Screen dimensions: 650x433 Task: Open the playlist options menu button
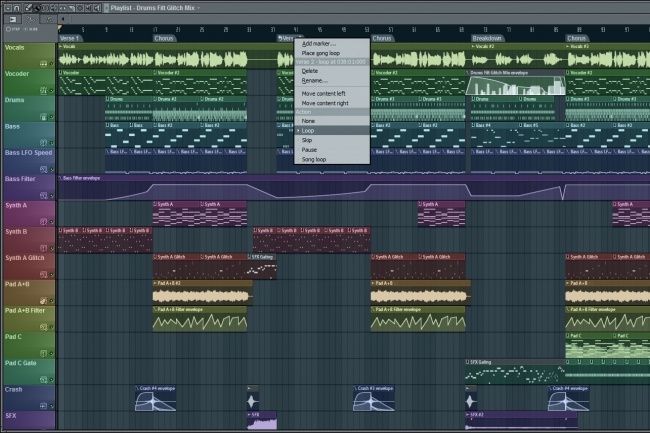pos(8,8)
